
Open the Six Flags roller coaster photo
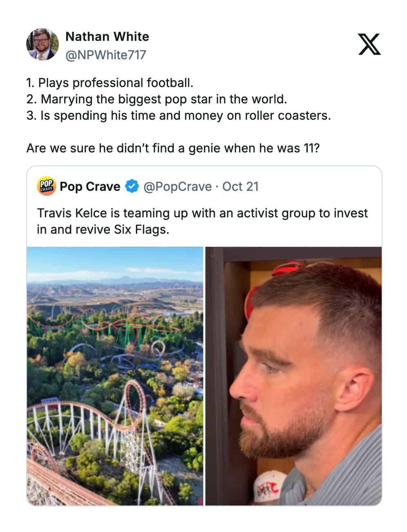pyautogui.click(x=115, y=376)
